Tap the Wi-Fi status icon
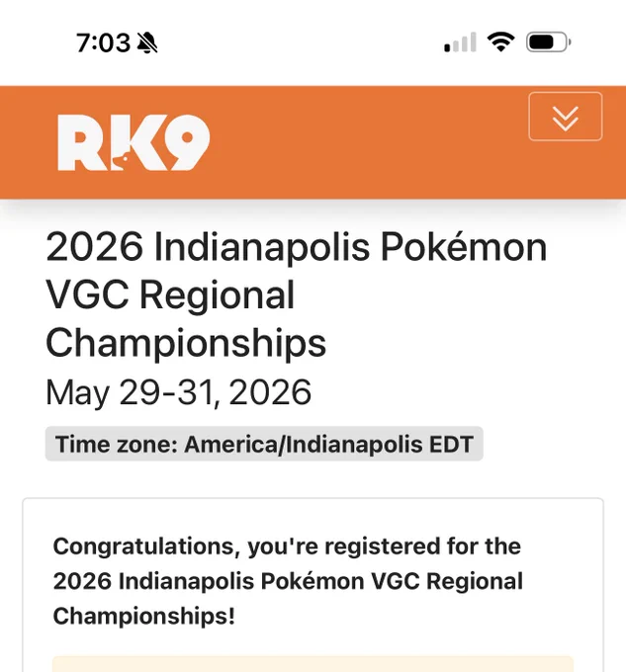The height and width of the screenshot is (672, 626). click(x=500, y=42)
